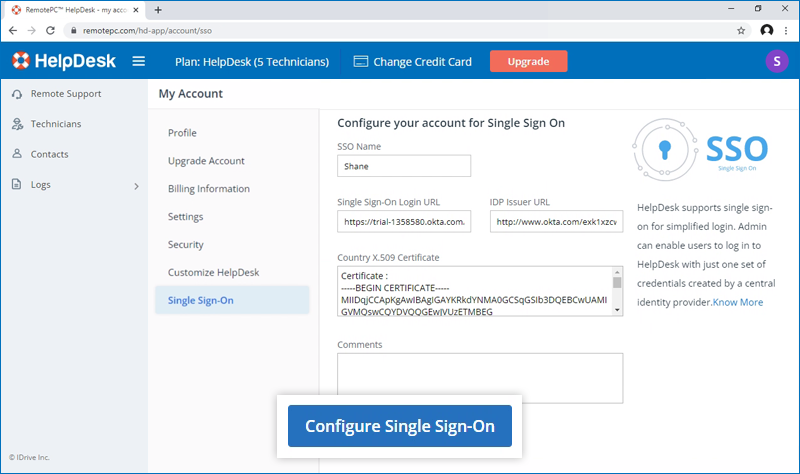Click the orange Upgrade button
Viewport: 800px width, 474px height.
tap(528, 61)
